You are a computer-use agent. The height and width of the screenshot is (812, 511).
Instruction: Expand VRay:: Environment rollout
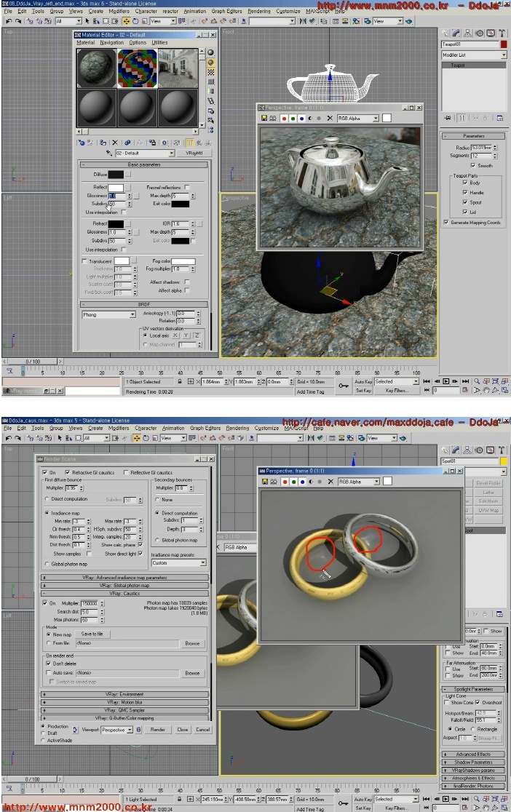click(x=125, y=694)
